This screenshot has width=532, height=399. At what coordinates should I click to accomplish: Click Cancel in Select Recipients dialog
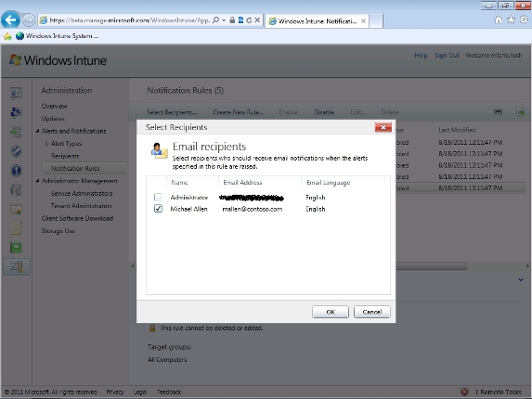pos(372,312)
